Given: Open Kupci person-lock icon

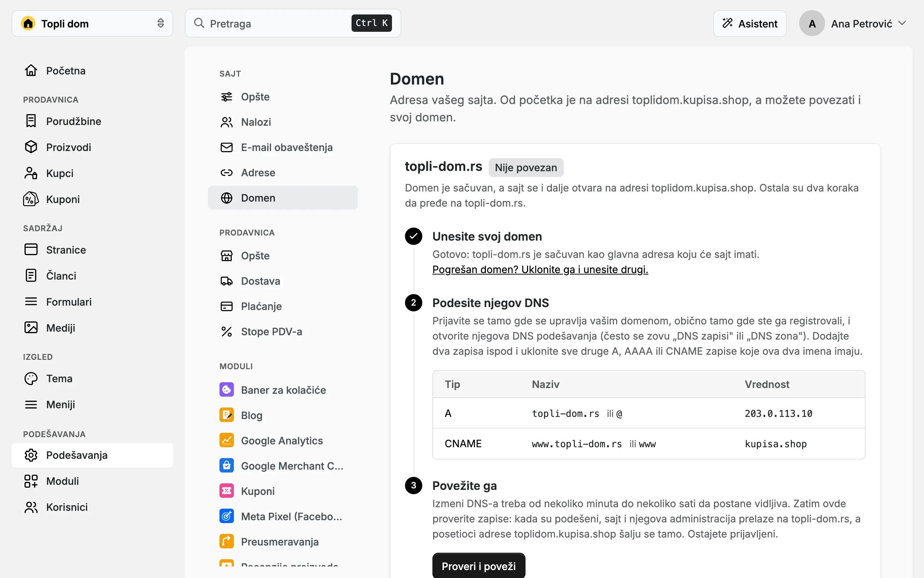Looking at the screenshot, I should (31, 173).
